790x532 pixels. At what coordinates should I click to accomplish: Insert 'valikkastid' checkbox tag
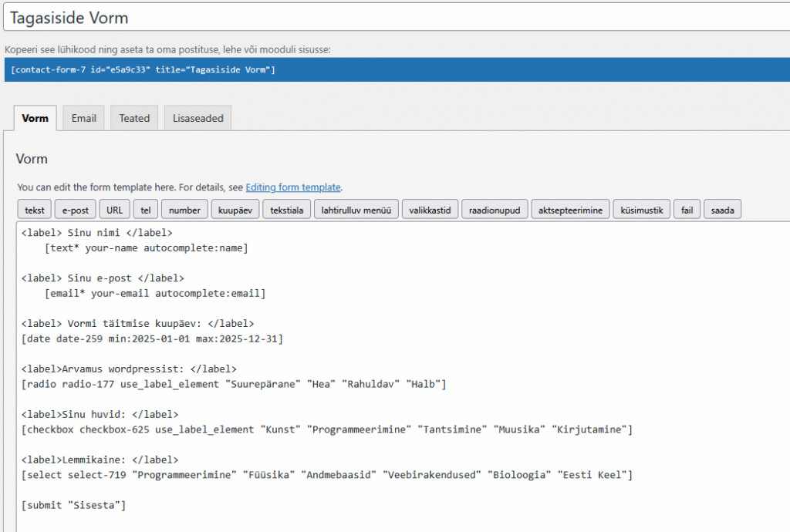(431, 210)
